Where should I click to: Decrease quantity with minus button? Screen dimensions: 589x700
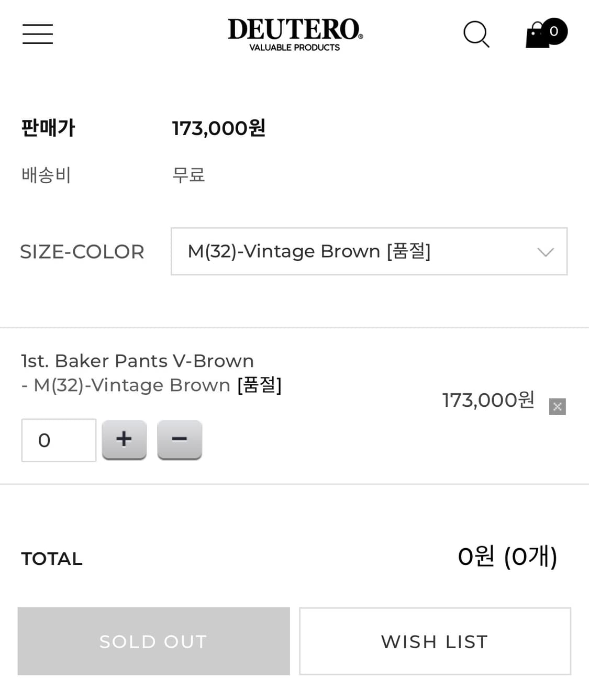pos(180,439)
